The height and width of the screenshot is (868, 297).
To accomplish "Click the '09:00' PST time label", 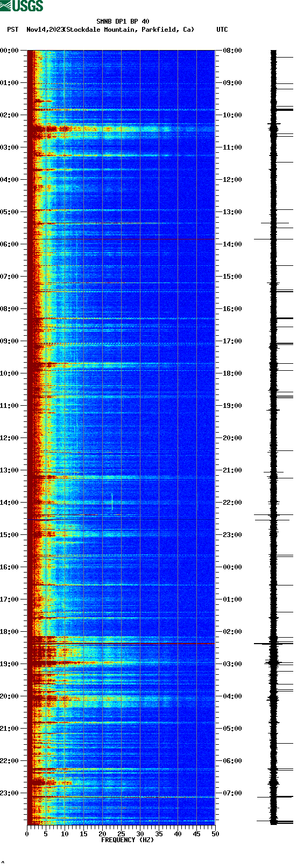I will [x=9, y=341].
